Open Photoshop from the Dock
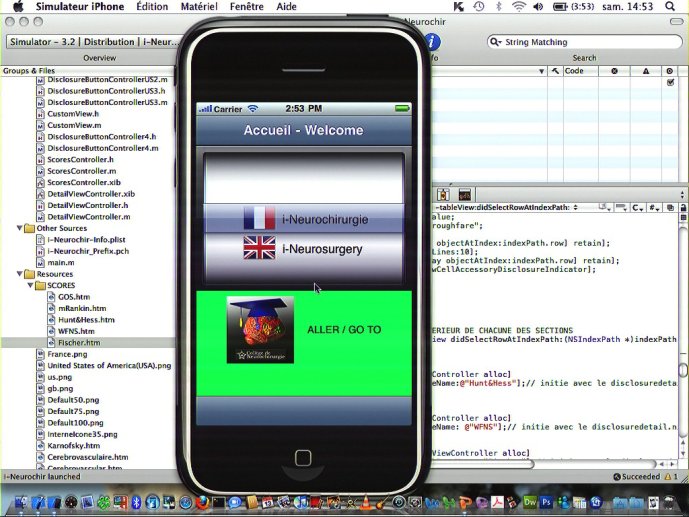689x517 pixels. (x=546, y=502)
